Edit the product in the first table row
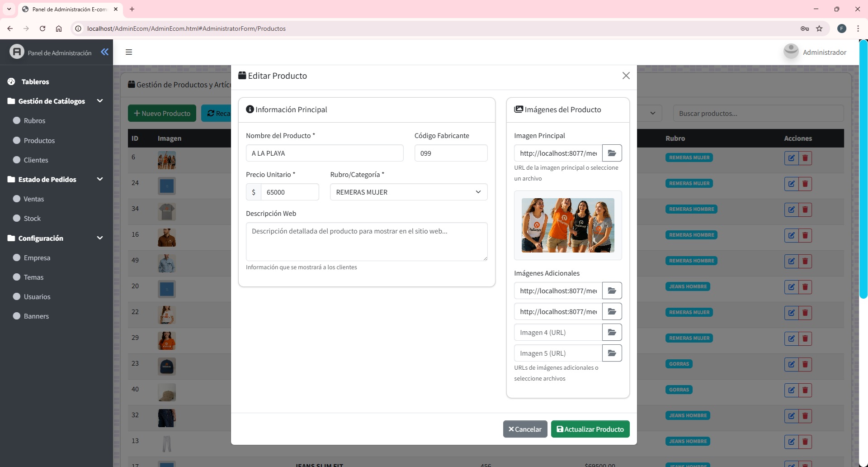868x467 pixels. pos(792,158)
